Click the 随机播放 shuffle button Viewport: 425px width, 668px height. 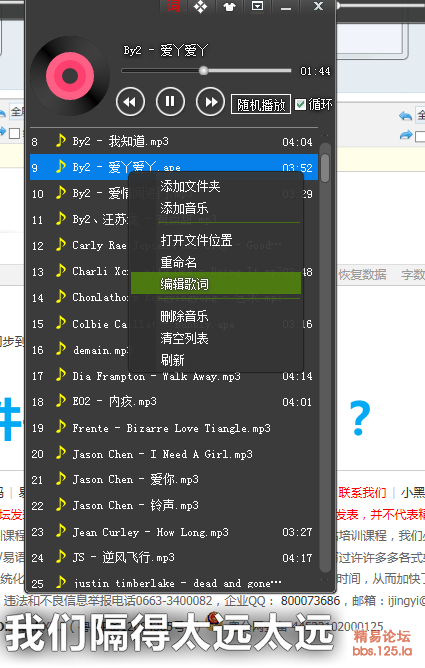261,104
